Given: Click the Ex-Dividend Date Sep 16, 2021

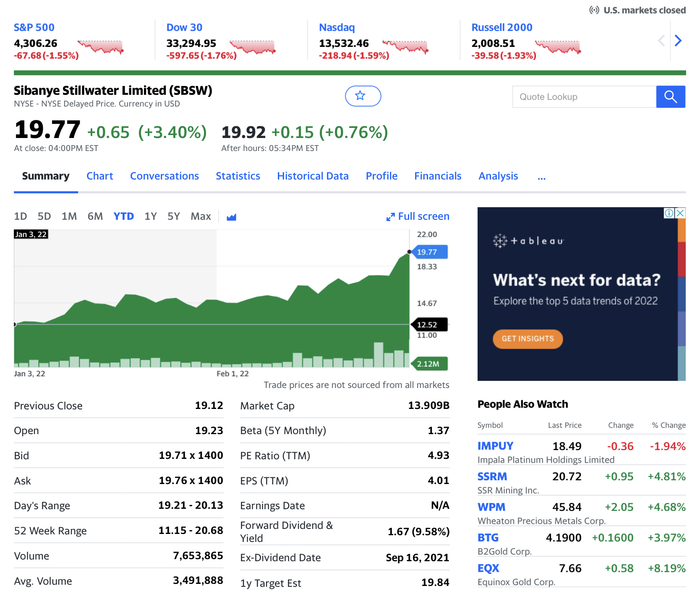Looking at the screenshot, I should [418, 557].
